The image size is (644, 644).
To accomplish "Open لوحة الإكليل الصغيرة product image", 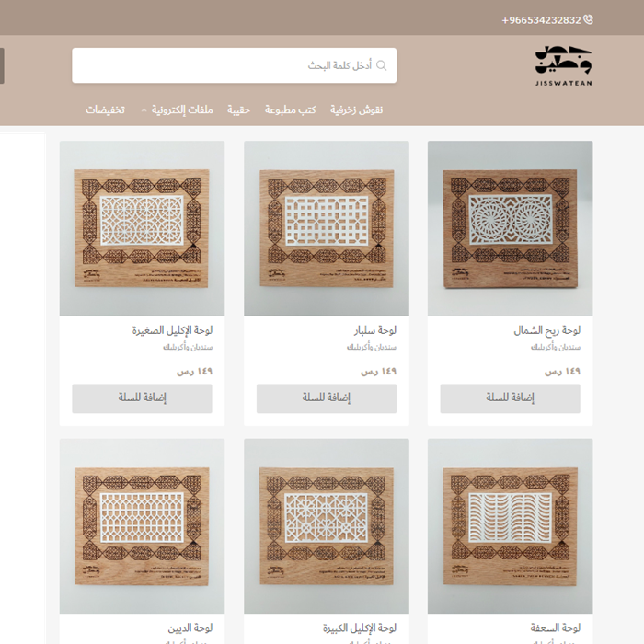I will [x=142, y=228].
